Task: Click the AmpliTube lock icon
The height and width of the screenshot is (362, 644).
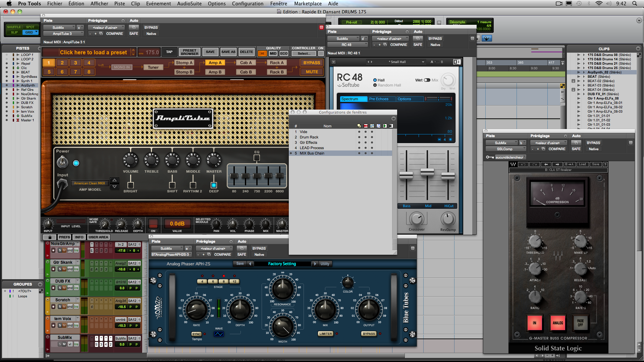Action: coord(50,237)
